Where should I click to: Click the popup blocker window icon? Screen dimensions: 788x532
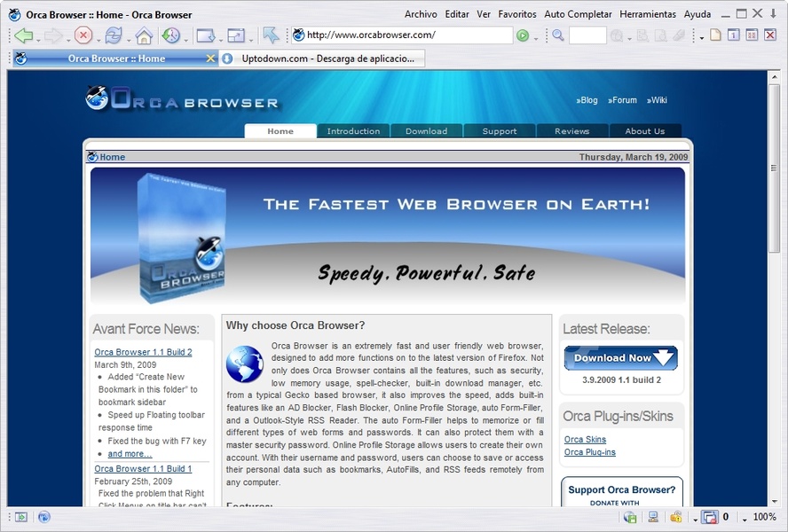point(710,517)
